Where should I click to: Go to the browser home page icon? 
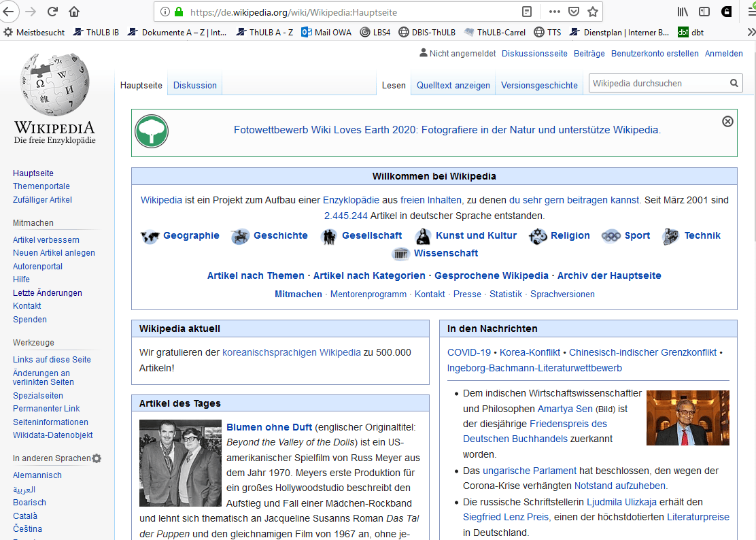coord(74,12)
